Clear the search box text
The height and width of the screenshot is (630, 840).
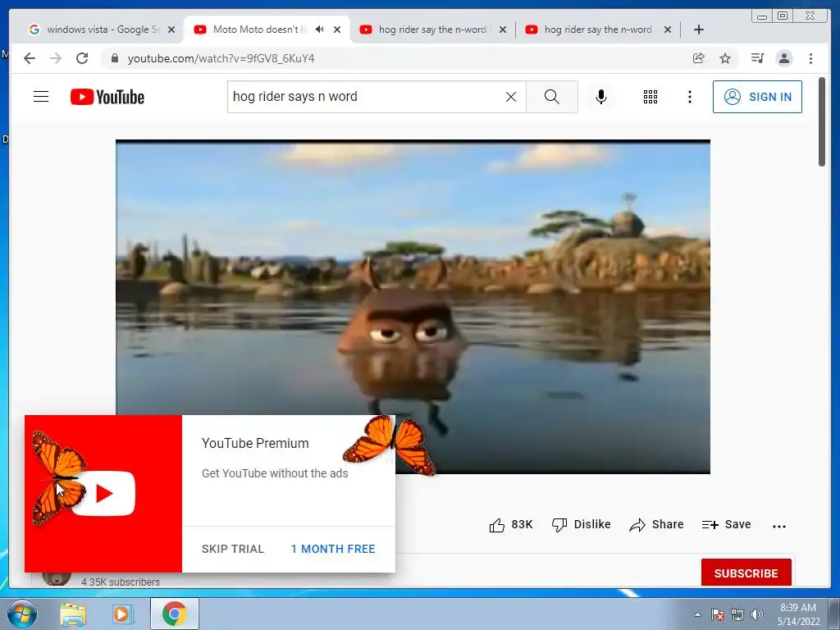tap(511, 97)
